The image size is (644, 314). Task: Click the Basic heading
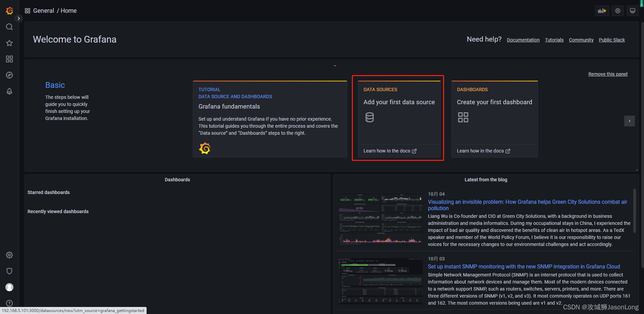pyautogui.click(x=55, y=85)
